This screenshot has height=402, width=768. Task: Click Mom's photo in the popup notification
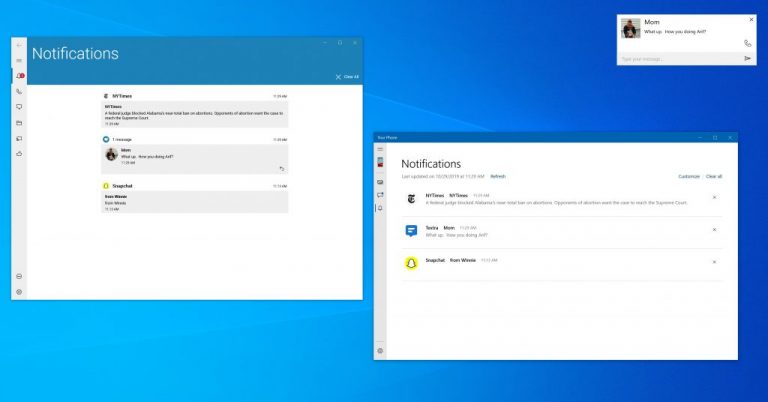pos(631,28)
